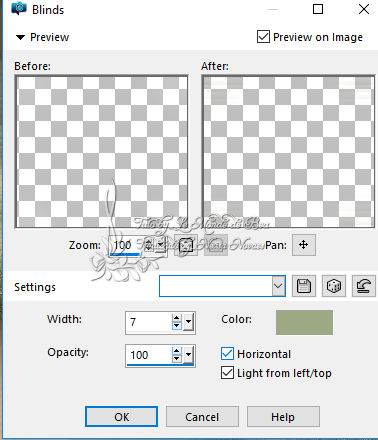378x440 pixels.
Task: Uncheck the Horizontal checkbox
Action: point(227,354)
